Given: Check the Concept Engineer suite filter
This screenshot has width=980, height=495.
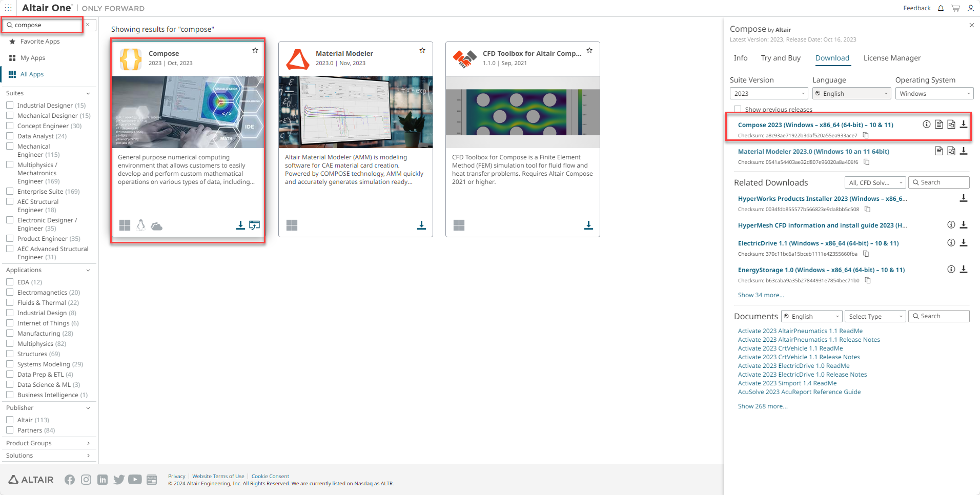Looking at the screenshot, I should click(x=10, y=126).
